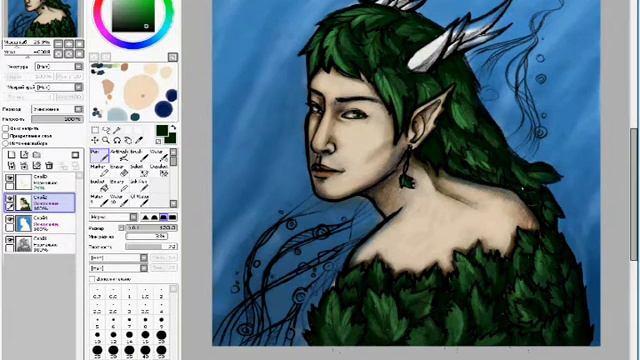The image size is (640, 360).
Task: Select the selection source radio option
Action: [x=6, y=143]
